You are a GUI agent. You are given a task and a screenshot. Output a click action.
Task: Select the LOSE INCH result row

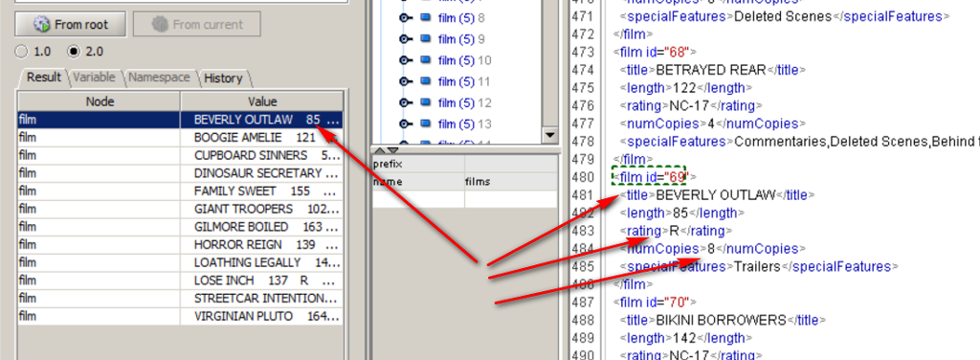180,281
